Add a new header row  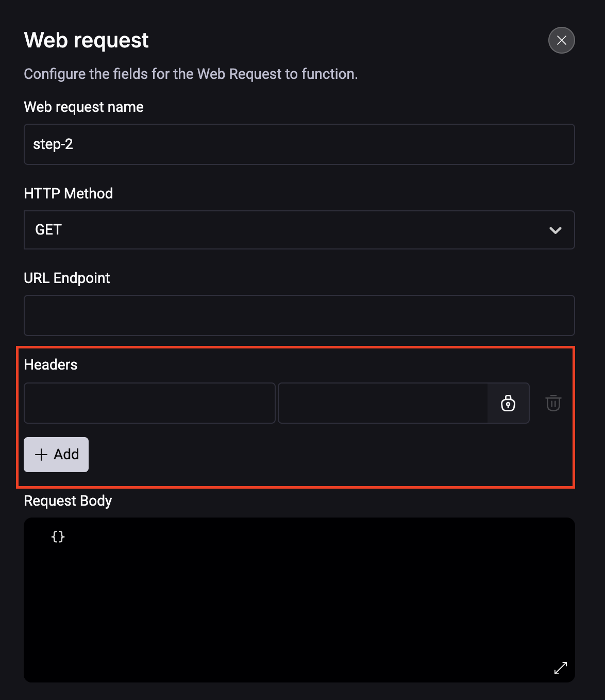coord(56,455)
